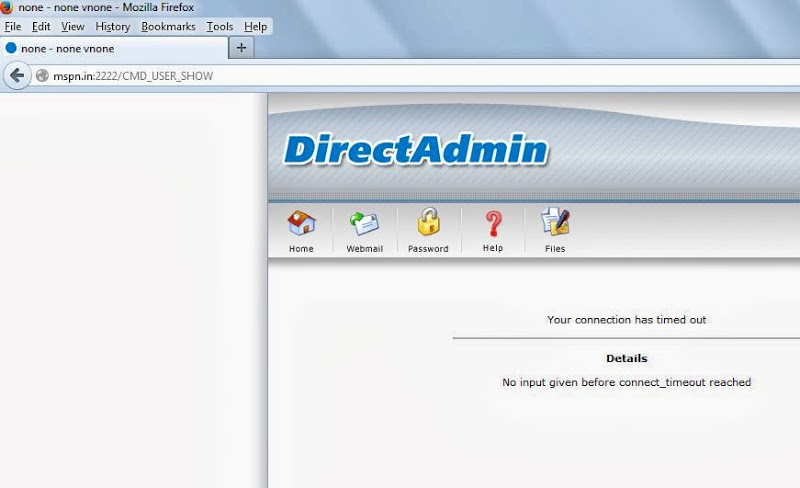Open the File menu
Screen dimensions: 800x488
tap(13, 27)
